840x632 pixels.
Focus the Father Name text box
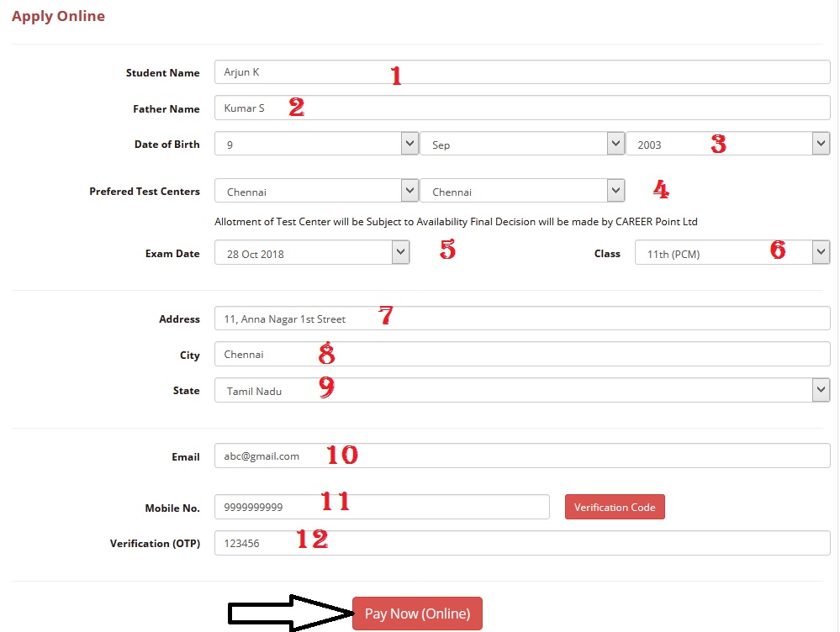click(521, 108)
